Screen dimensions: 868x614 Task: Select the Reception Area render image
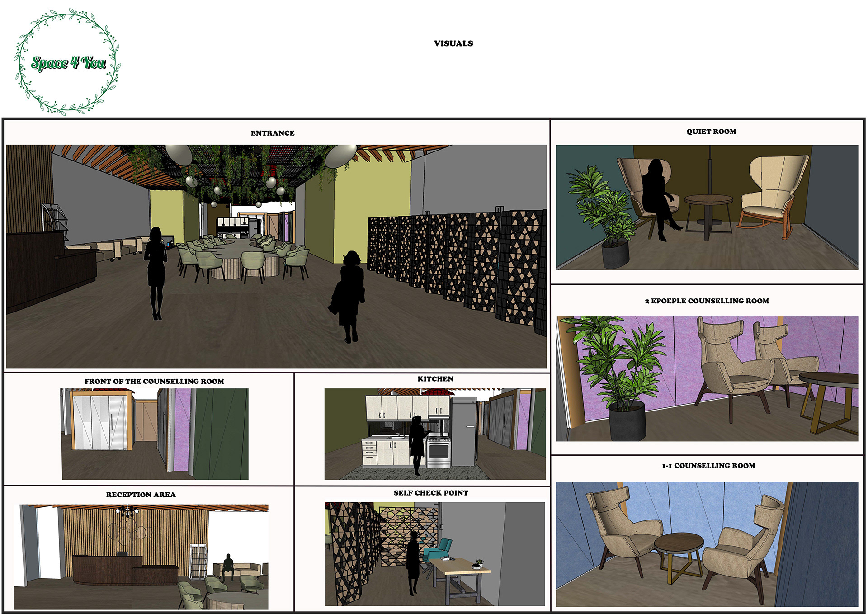[x=141, y=557]
